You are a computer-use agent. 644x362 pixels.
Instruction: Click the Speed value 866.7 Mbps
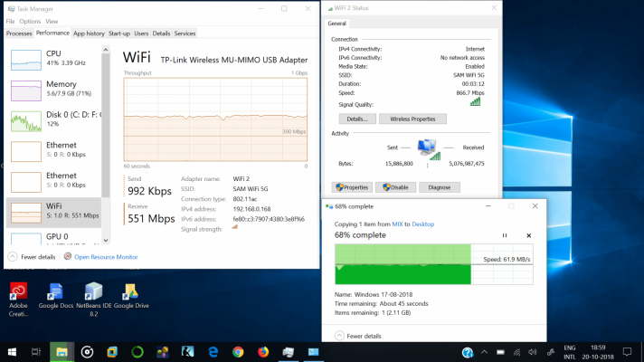pos(470,93)
